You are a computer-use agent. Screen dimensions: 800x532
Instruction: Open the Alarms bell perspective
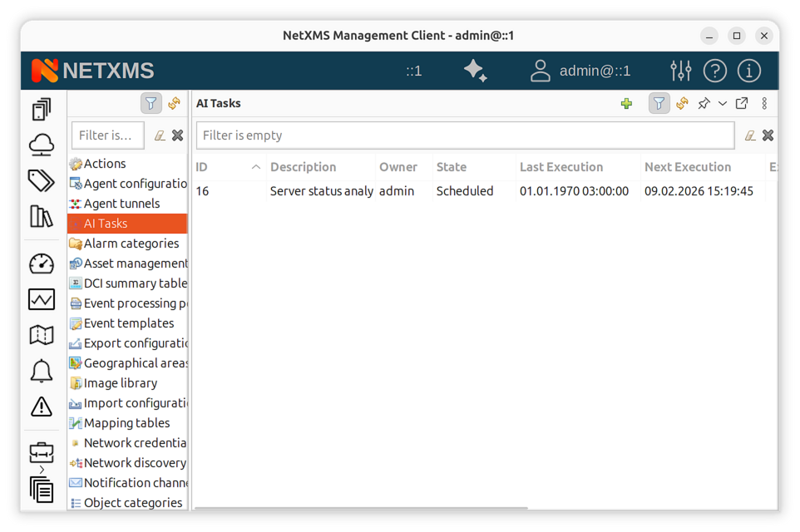point(42,371)
